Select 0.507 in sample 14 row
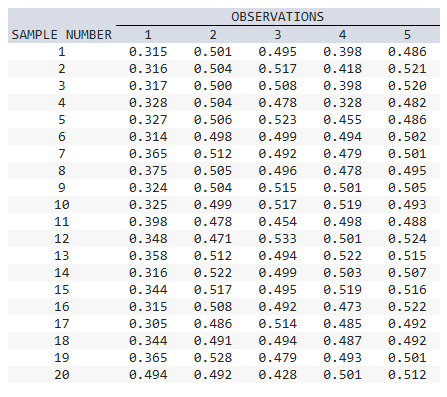 click(407, 273)
